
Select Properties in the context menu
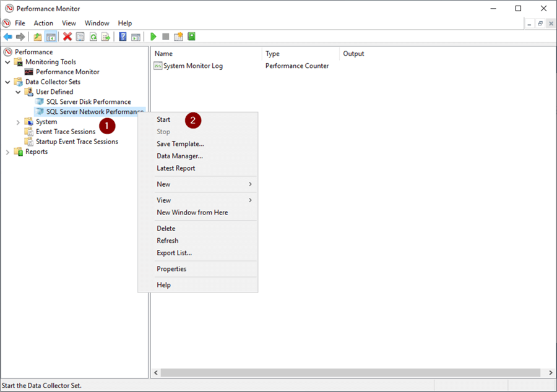(171, 269)
